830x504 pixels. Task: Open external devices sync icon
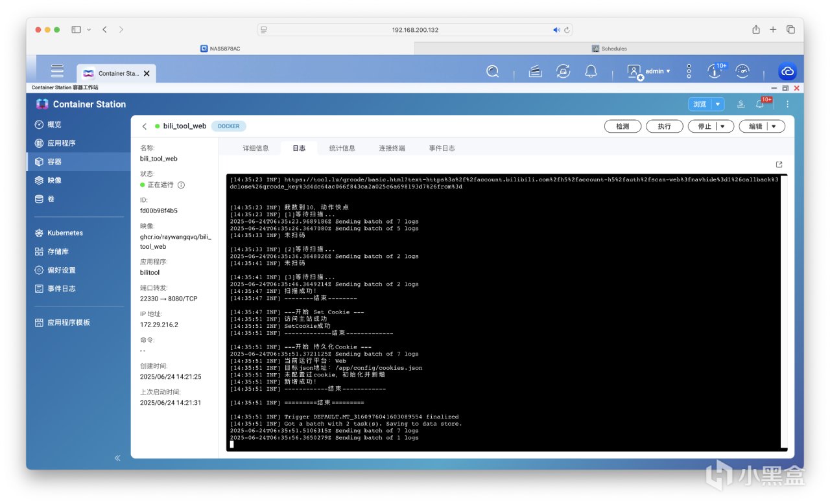pyautogui.click(x=563, y=71)
